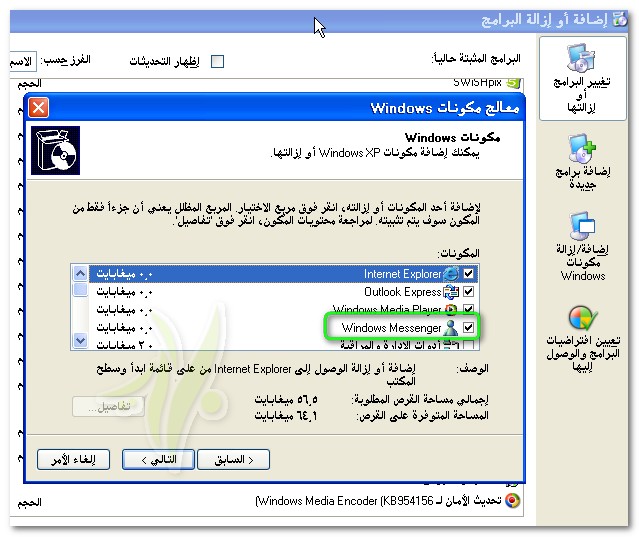The height and width of the screenshot is (537, 639).
Task: Close the Windows Components Wizard dialog
Action: coord(39,108)
